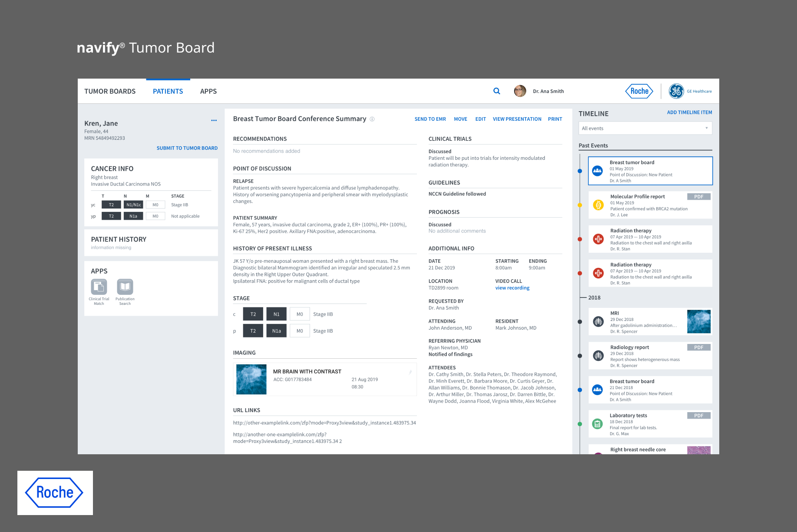Click the Molecular Profile report icon
Image resolution: width=797 pixels, height=532 pixels.
click(598, 205)
